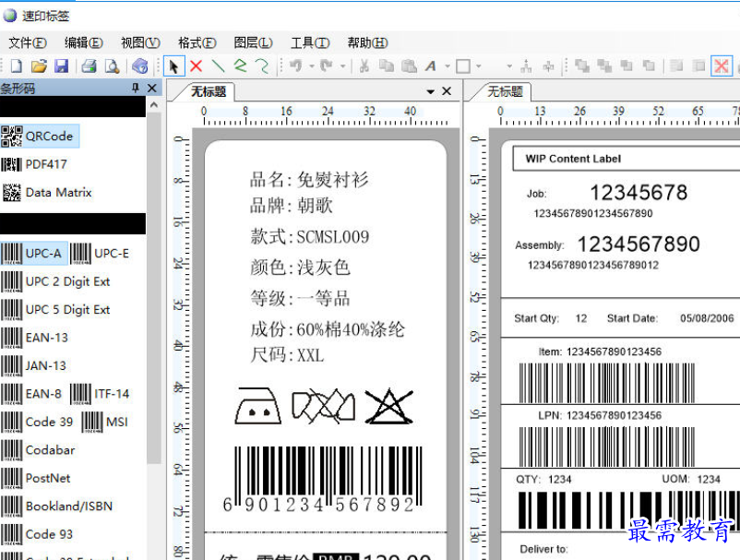The width and height of the screenshot is (740, 560).
Task: Click the hierarchy alignment icon
Action: pos(526,66)
